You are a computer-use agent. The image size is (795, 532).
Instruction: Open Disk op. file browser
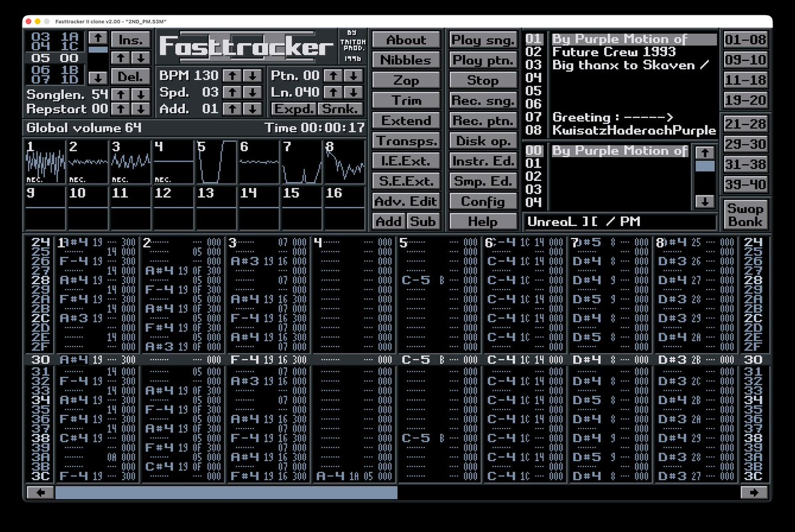483,140
